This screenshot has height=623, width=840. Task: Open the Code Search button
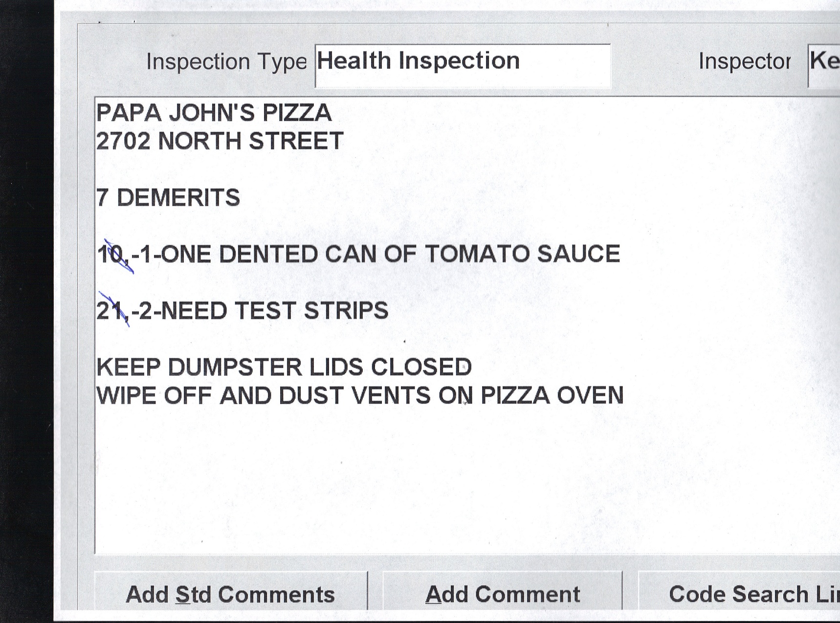[x=753, y=594]
